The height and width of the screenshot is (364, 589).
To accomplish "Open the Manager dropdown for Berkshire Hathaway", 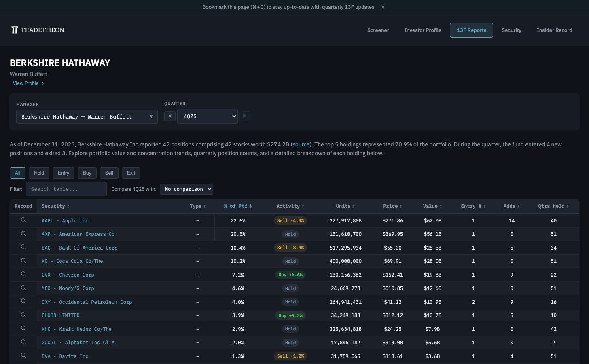I will 87,117.
